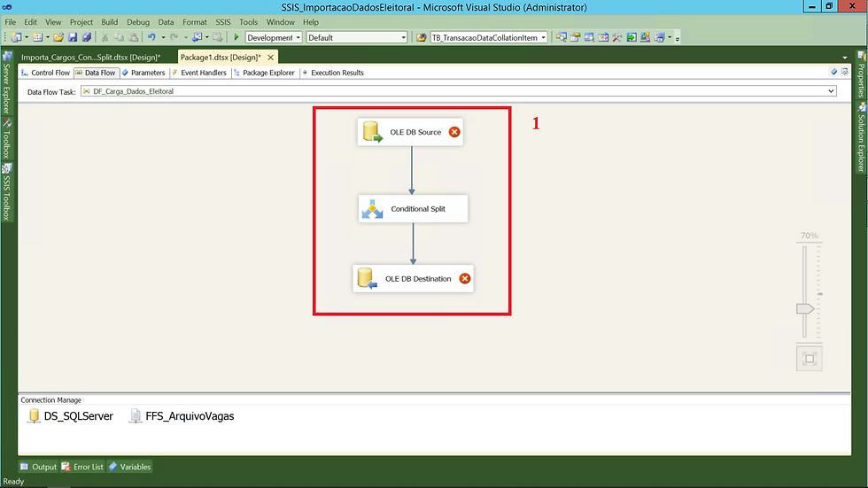Click the Copy toolbar icon
The height and width of the screenshot is (488, 868).
[119, 37]
